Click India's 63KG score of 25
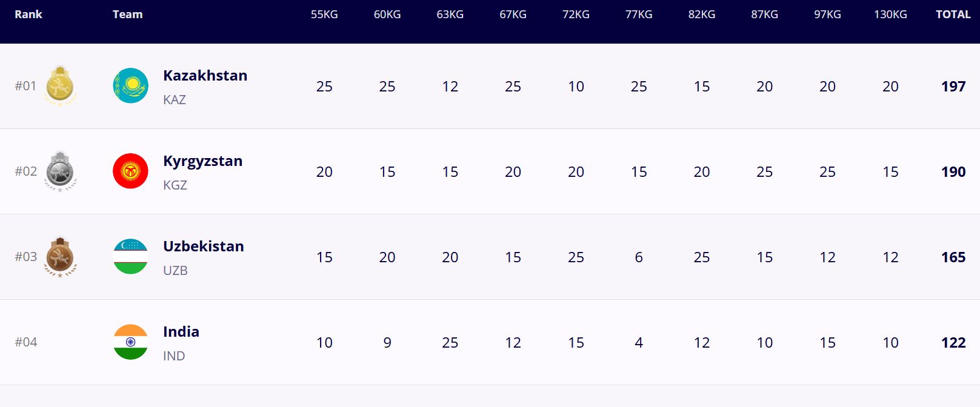The width and height of the screenshot is (980, 407). coord(450,343)
